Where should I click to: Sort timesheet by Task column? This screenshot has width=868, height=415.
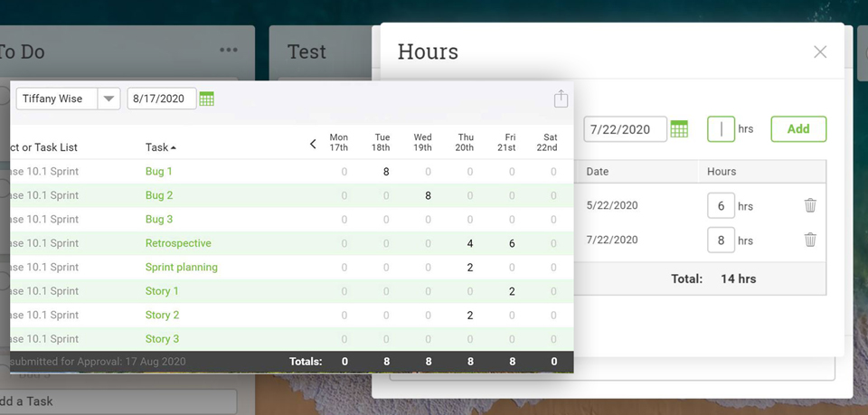point(161,147)
